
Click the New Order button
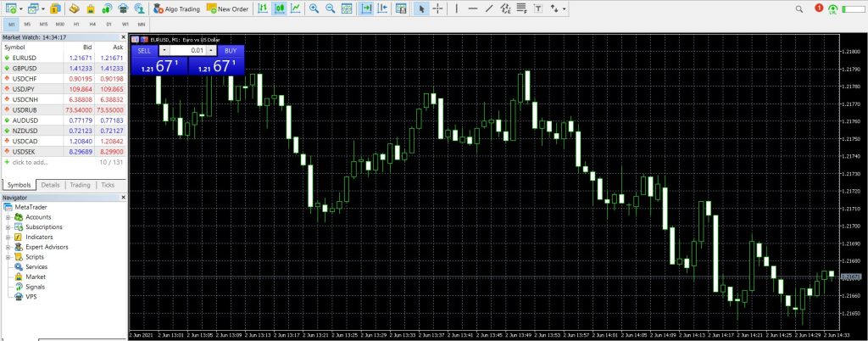[x=227, y=8]
